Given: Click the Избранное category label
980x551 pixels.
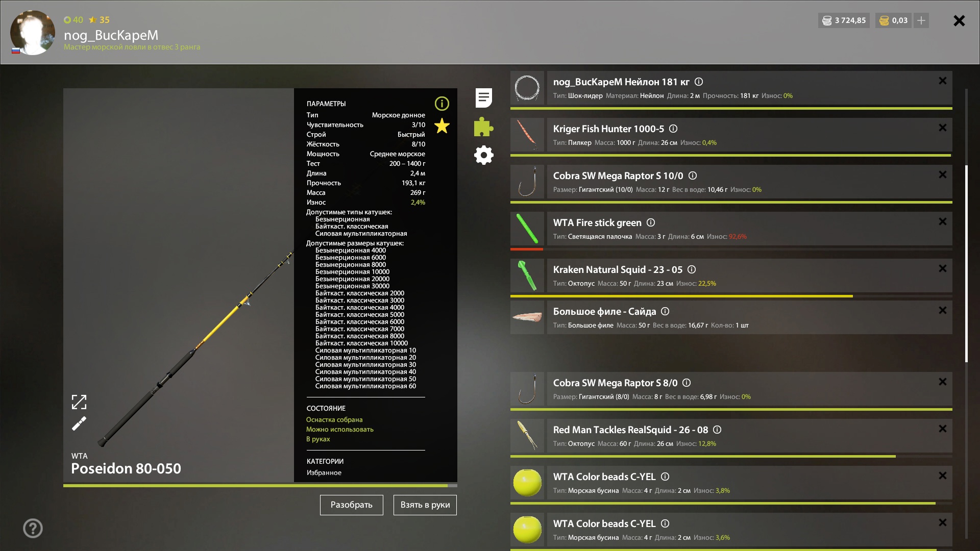Looking at the screenshot, I should [324, 473].
